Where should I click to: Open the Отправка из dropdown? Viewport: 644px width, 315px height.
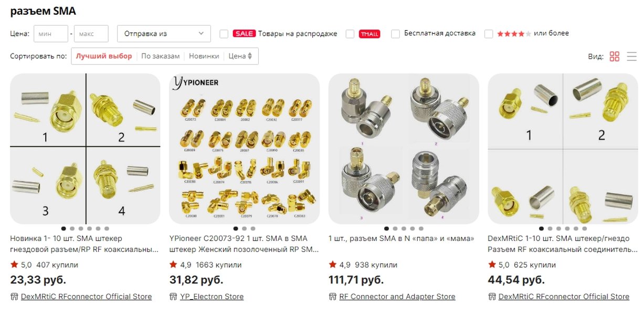pos(164,34)
